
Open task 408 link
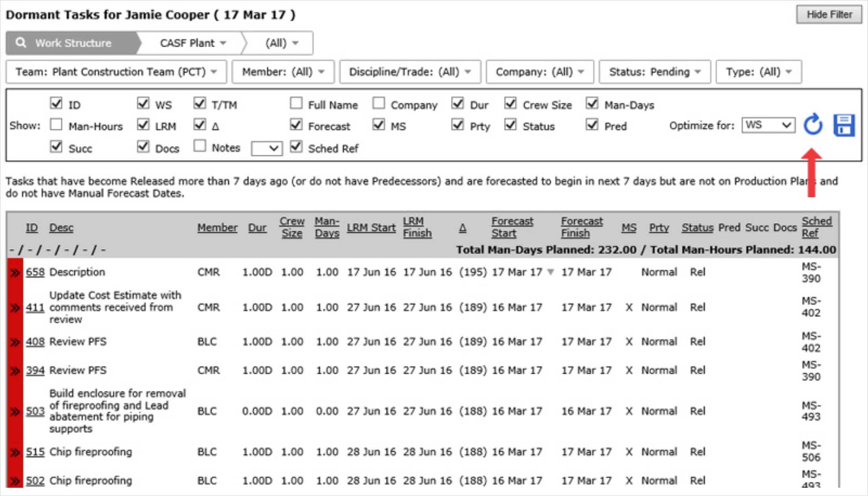point(35,341)
